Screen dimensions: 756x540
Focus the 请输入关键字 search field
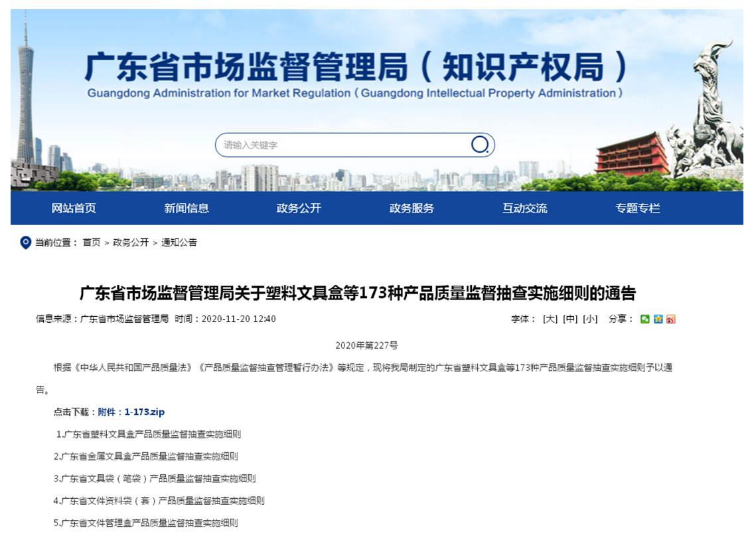[354, 145]
